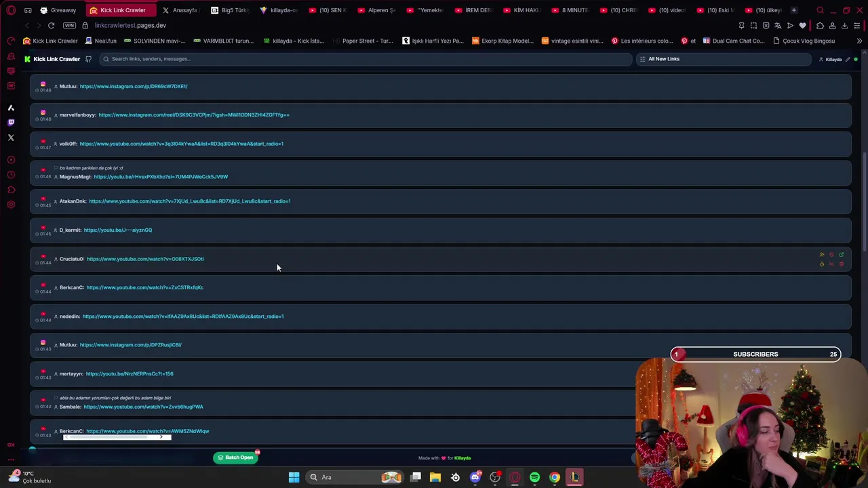Click the Killayda link in the footer
Viewport: 868px width, 488px height.
tap(462, 458)
